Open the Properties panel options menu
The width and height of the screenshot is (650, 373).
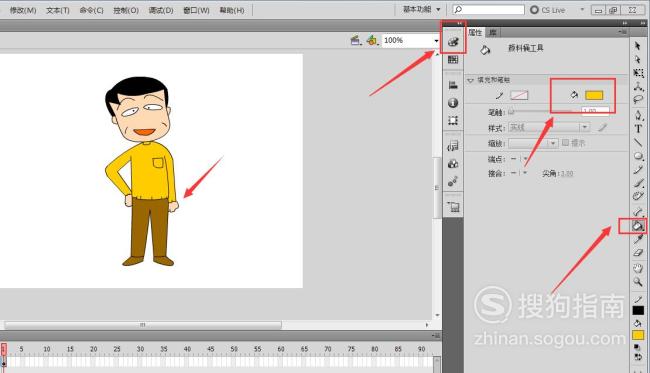(x=623, y=32)
